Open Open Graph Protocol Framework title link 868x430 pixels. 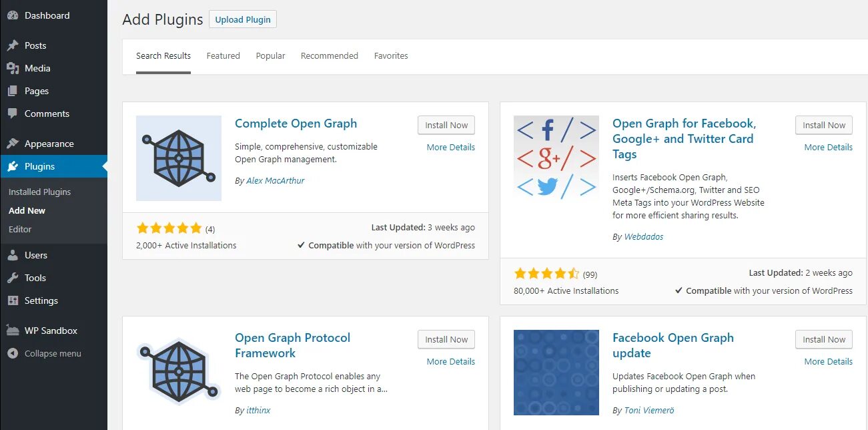pyautogui.click(x=292, y=345)
